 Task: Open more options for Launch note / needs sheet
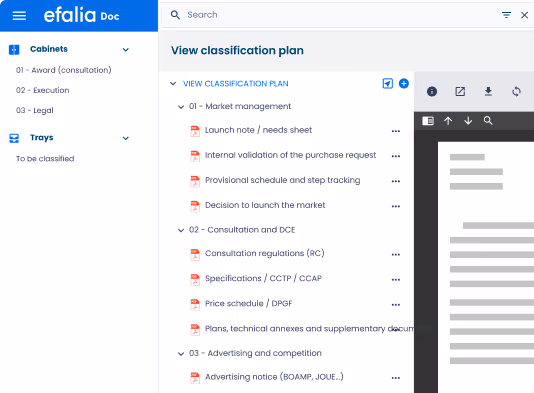[x=396, y=131]
